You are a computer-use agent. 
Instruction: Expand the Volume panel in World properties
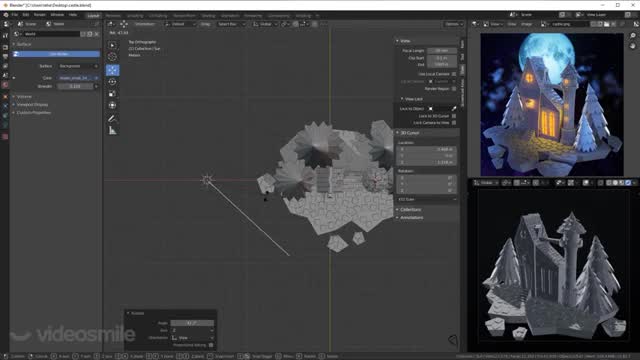click(24, 97)
